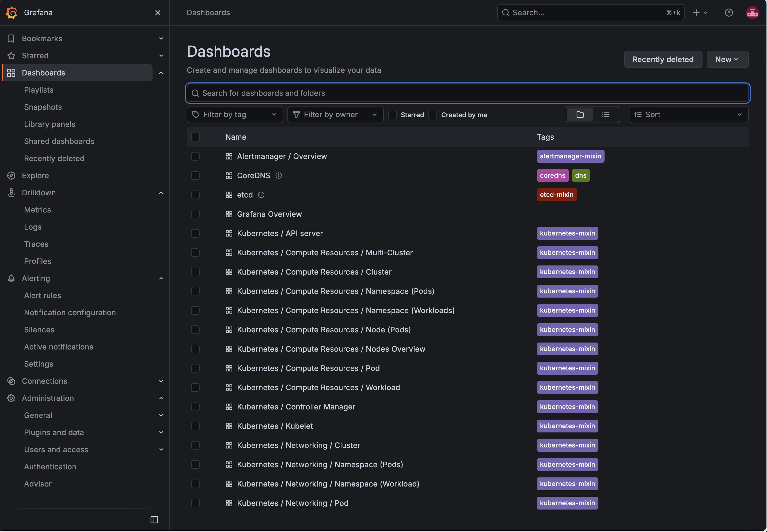Check the Grafana Overview row checkbox

click(195, 214)
